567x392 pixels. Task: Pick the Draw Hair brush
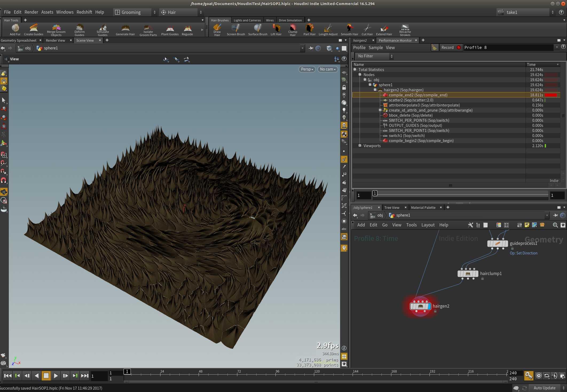pos(217,30)
